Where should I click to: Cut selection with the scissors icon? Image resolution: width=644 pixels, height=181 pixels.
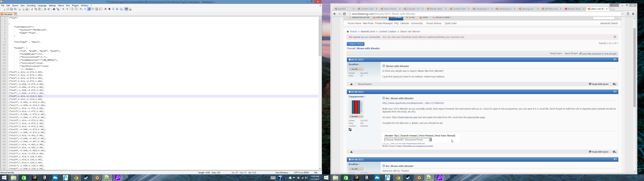[x=32, y=9]
